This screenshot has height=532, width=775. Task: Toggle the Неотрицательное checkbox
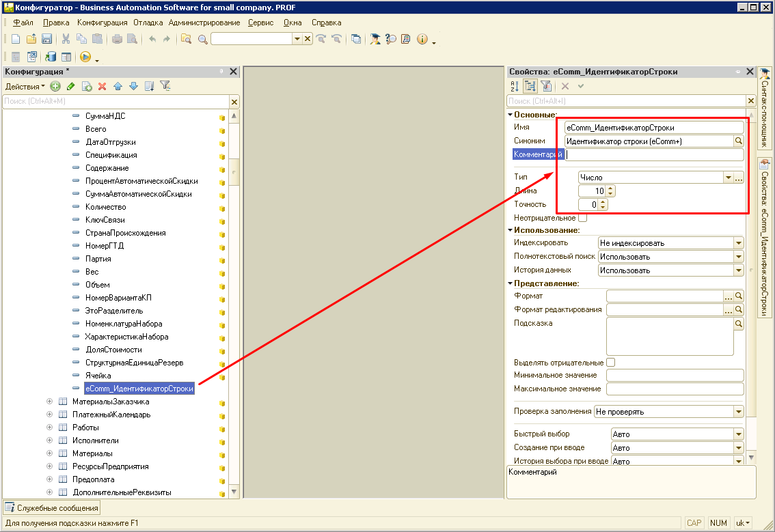(582, 218)
